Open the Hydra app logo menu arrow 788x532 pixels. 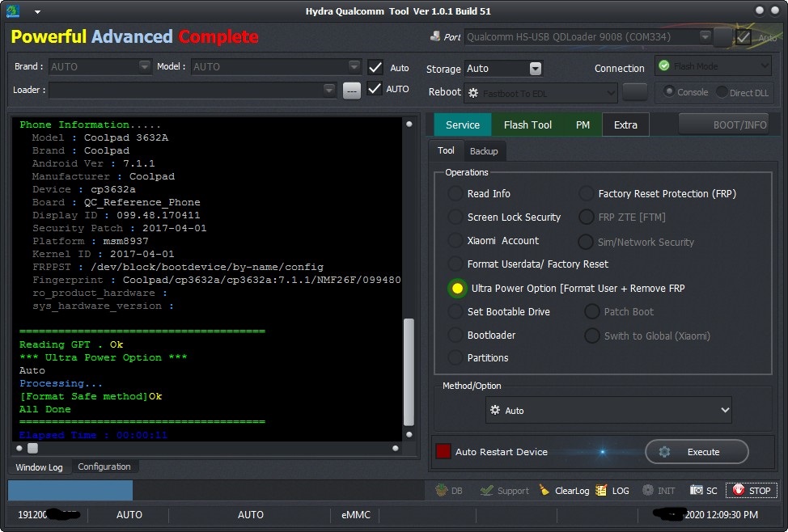[x=37, y=11]
